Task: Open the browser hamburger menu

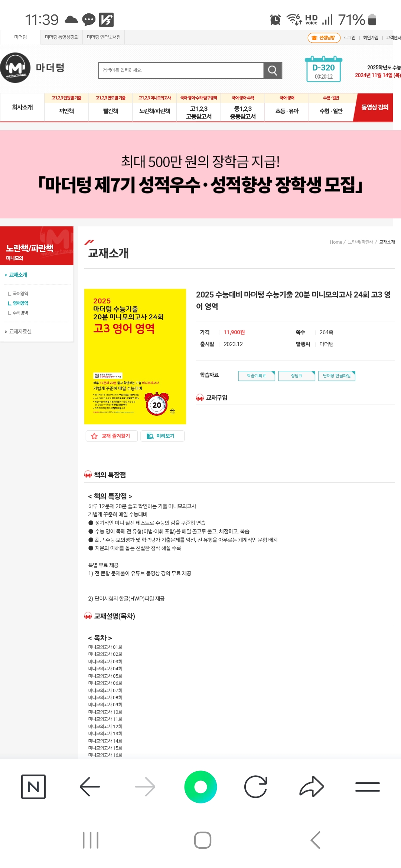Action: click(x=367, y=786)
